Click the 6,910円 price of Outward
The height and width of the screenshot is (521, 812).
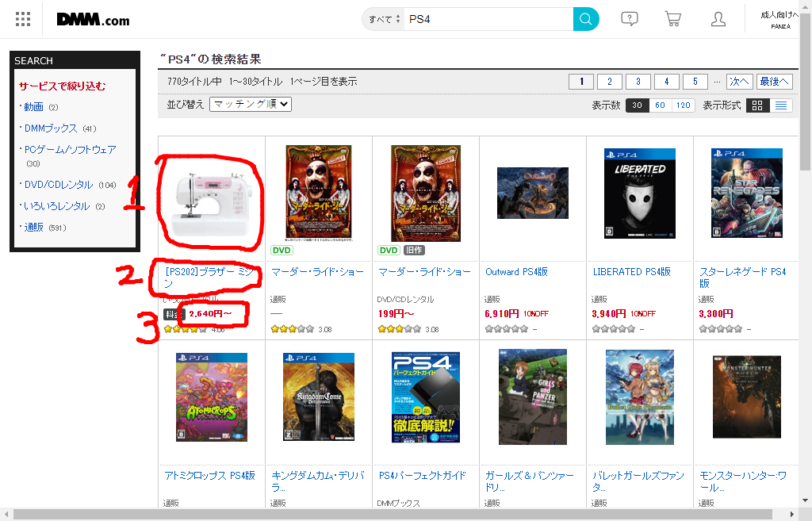[502, 314]
